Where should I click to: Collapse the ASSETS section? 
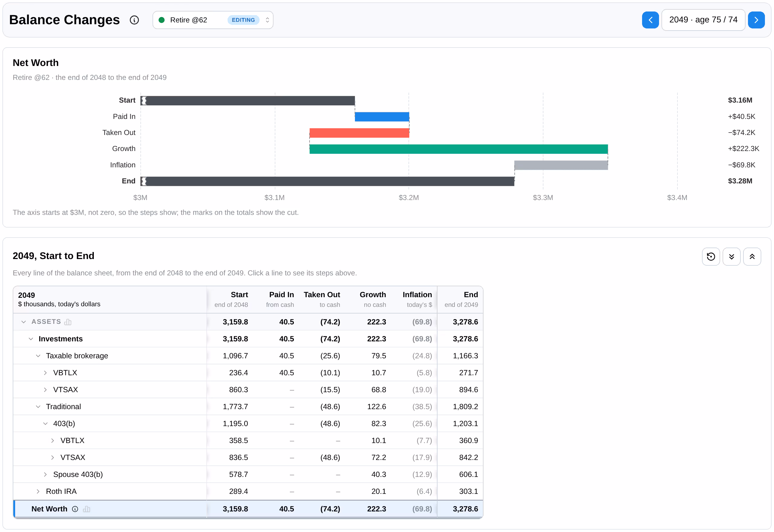pyautogui.click(x=24, y=322)
